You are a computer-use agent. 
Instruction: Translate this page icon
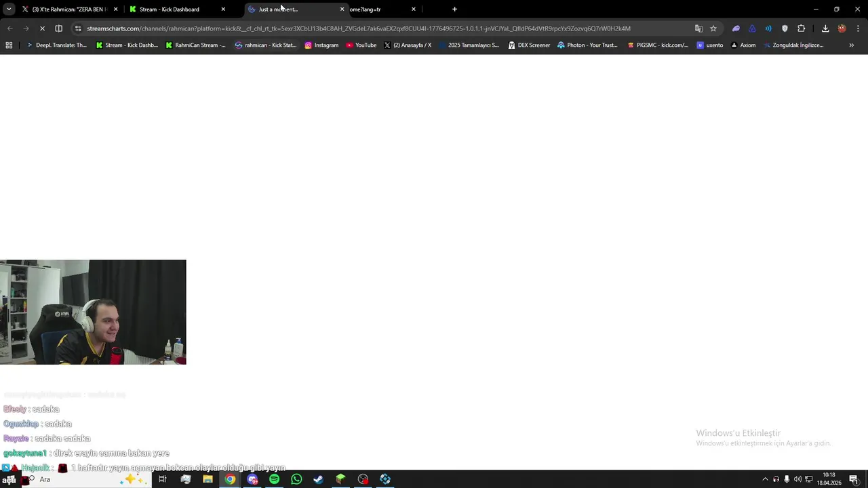[x=698, y=28]
